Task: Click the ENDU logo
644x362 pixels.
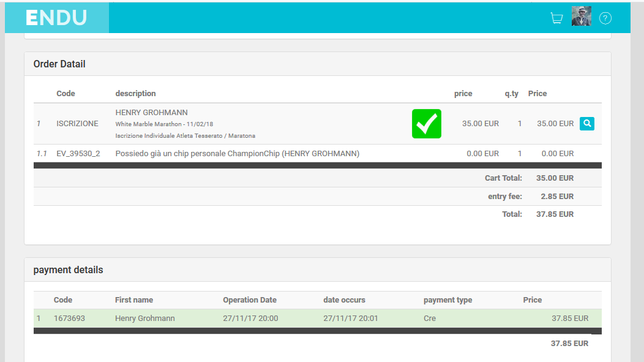Action: click(x=56, y=18)
